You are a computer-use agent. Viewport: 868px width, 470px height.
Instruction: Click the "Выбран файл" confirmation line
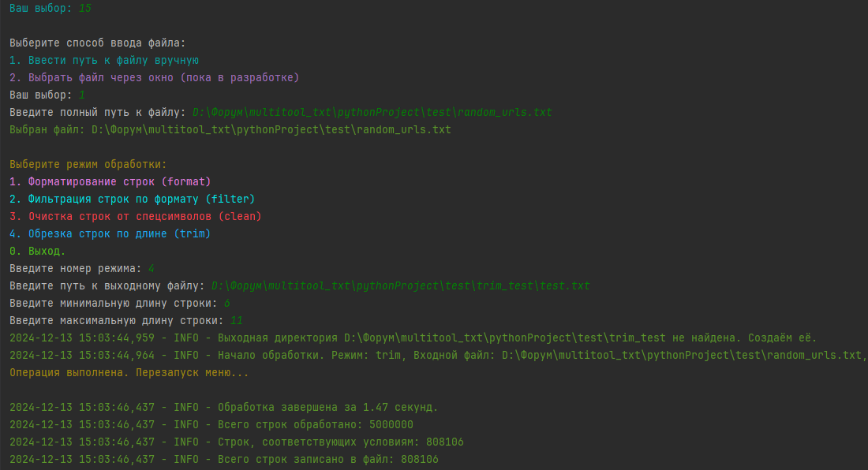(x=230, y=129)
